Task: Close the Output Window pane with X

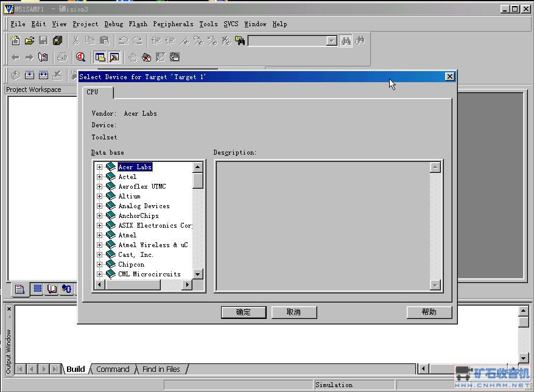Action: (x=9, y=309)
